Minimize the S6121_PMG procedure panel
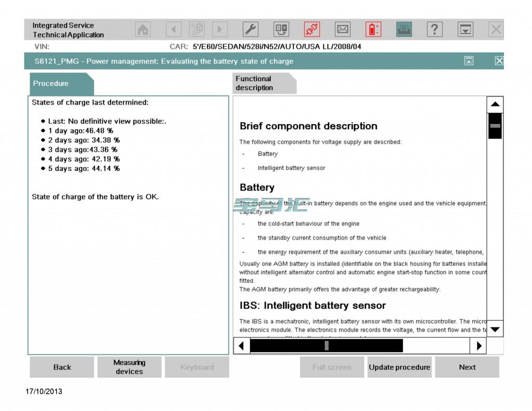Screen dimensions: 532x411 pos(469,61)
